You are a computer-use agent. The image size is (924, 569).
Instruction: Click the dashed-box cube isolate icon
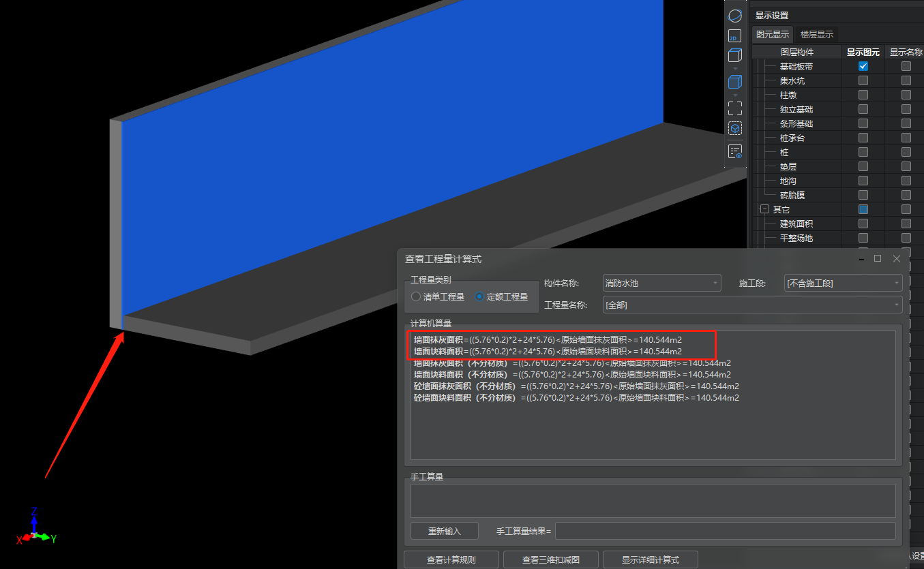[735, 128]
